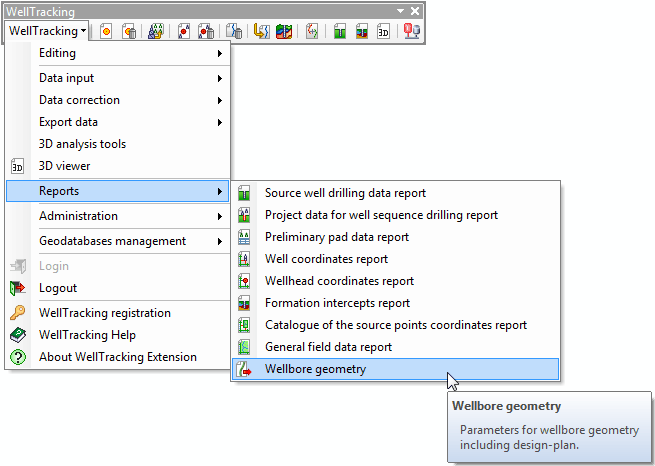Click the target page with trash bin icon
The height and width of the screenshot is (466, 655).
[129, 31]
